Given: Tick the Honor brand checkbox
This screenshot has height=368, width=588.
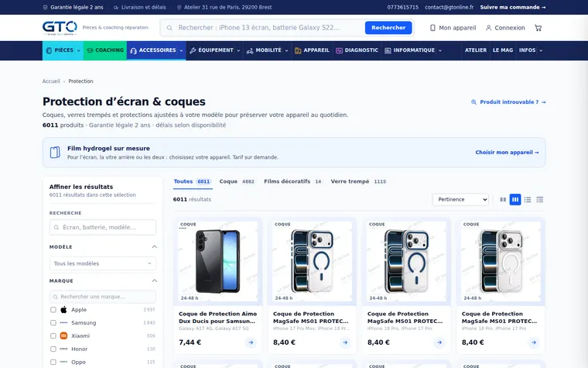Looking at the screenshot, I should pos(53,349).
